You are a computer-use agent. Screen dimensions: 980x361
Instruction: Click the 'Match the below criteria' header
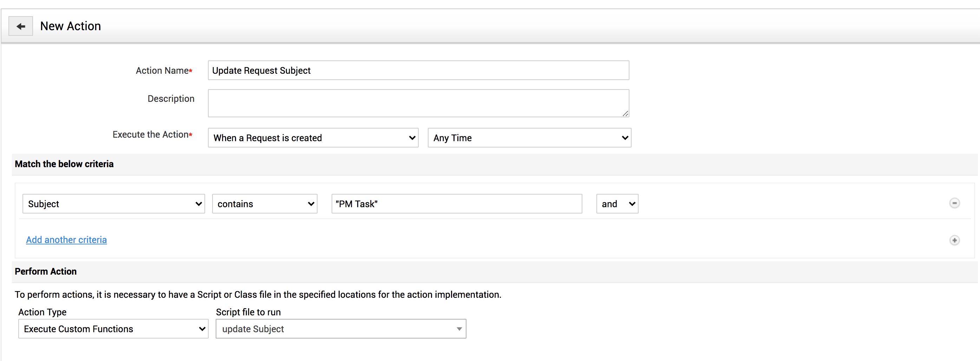64,164
